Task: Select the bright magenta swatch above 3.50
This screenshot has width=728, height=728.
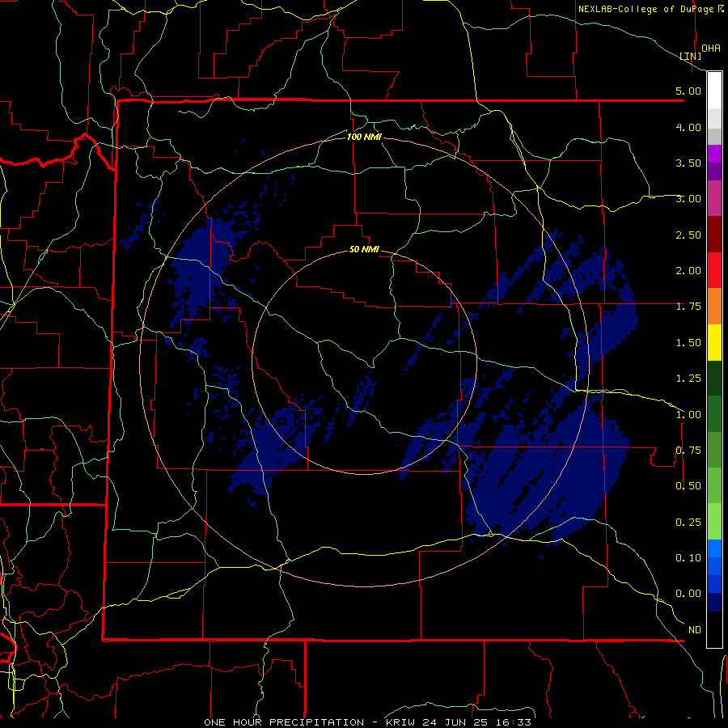Action: coord(714,154)
